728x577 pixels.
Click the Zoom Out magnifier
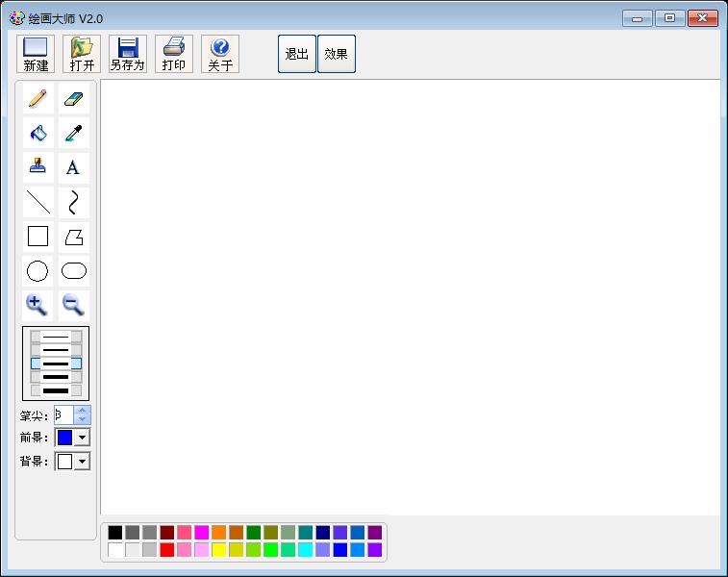pos(74,306)
